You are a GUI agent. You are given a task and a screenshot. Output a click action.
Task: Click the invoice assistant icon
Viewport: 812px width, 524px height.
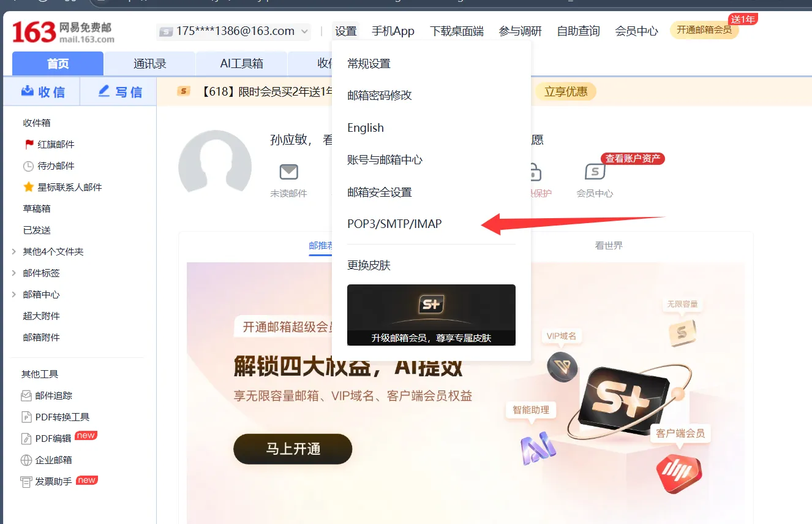point(26,482)
